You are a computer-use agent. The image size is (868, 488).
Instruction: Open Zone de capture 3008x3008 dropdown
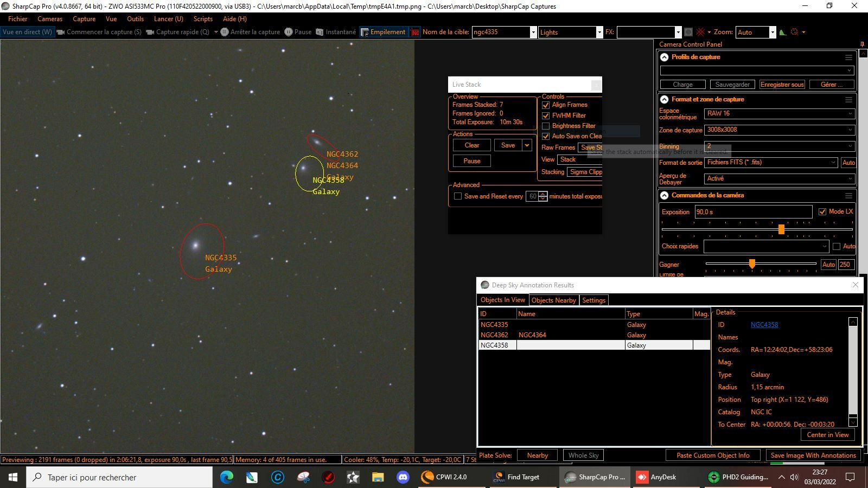pos(780,130)
